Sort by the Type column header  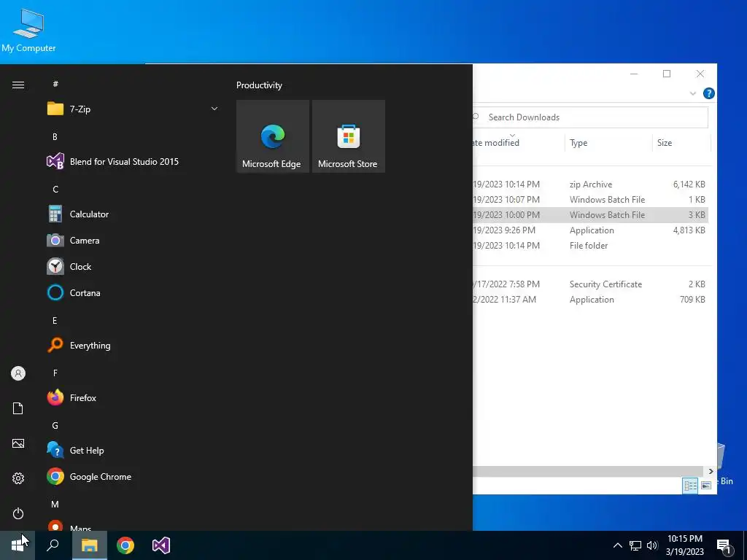coord(608,143)
